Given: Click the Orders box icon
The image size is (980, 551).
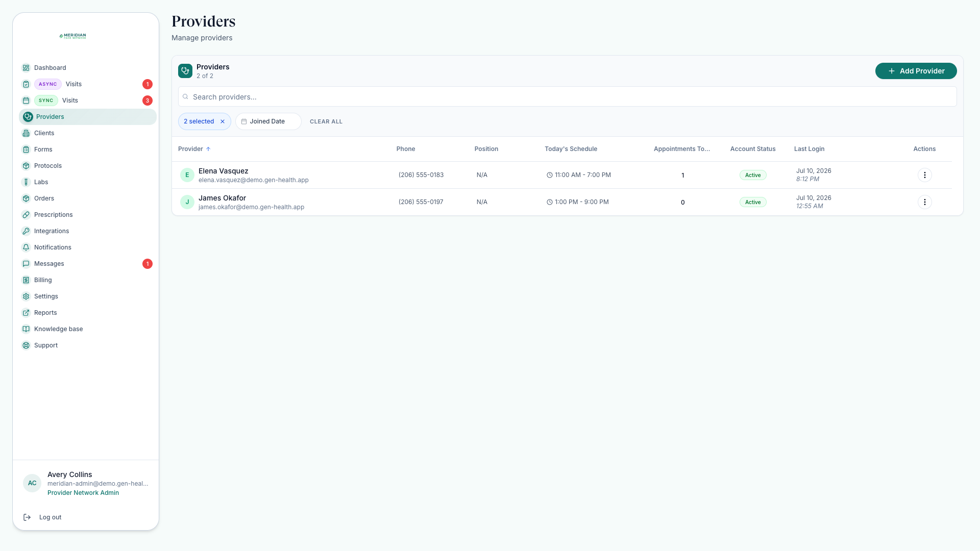Looking at the screenshot, I should pos(26,198).
